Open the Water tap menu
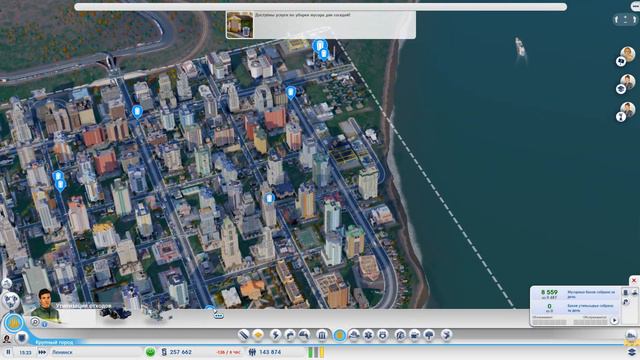This screenshot has height=360, width=640. [290, 336]
